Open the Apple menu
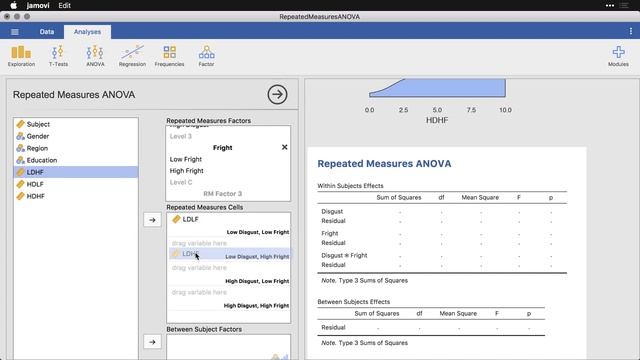640x360 pixels. click(13, 5)
